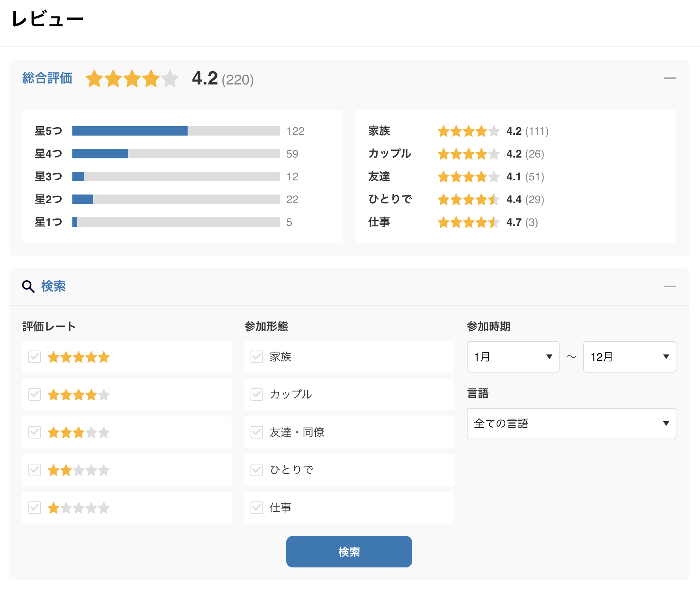Click the magnifying glass search icon
The height and width of the screenshot is (591, 700).
pyautogui.click(x=28, y=286)
